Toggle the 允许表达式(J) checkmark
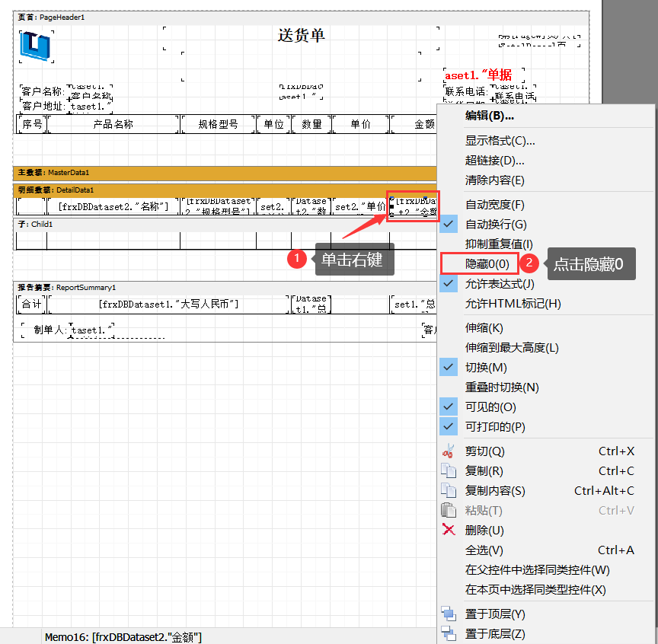658x644 pixels. click(448, 284)
